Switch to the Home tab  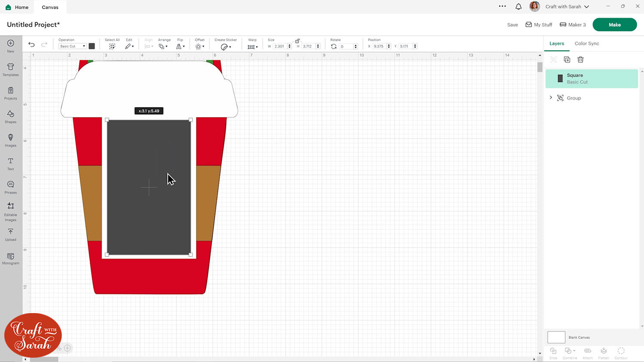[17, 7]
